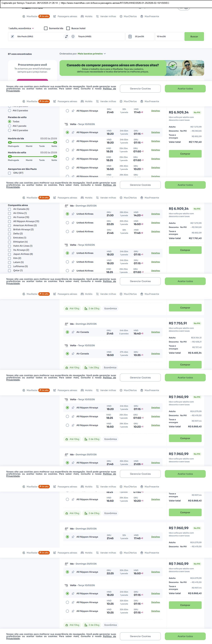This screenshot has width=212, height=644.
Task: Open Detalhes link for Air Canada 18:50 return
Action: coord(156,353)
